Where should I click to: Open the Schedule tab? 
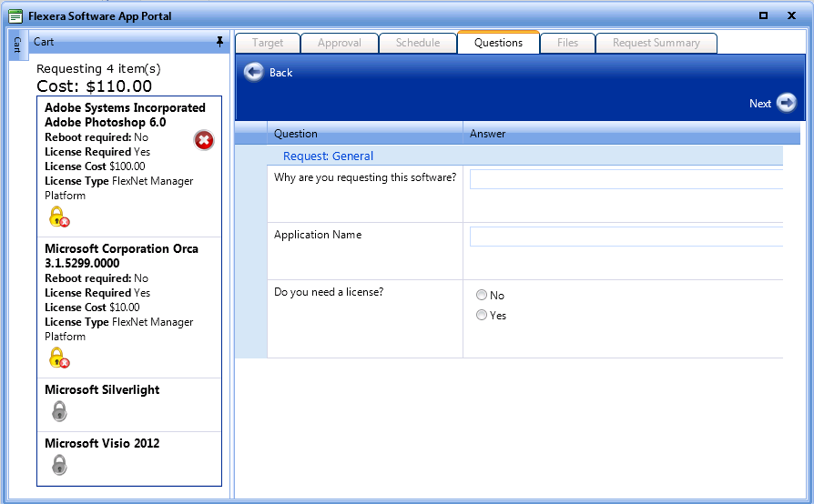click(x=418, y=43)
